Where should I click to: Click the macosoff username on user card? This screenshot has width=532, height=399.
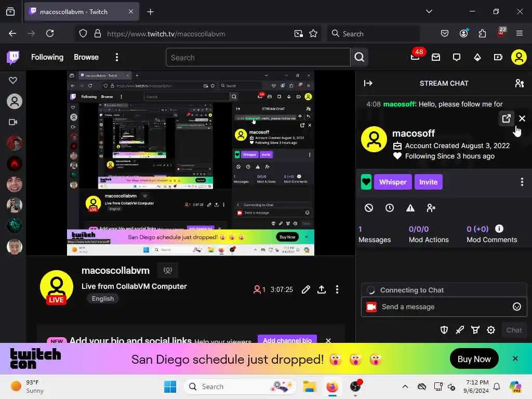tap(413, 134)
